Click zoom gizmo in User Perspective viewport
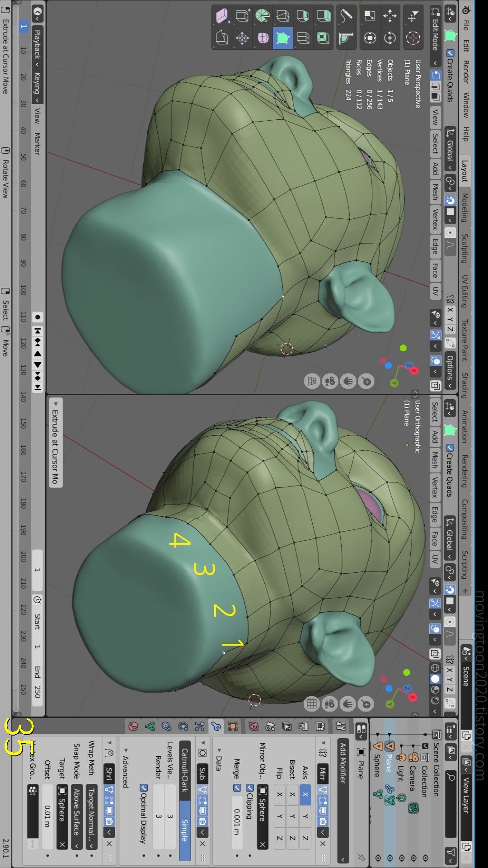The height and width of the screenshot is (868, 488). [x=366, y=382]
